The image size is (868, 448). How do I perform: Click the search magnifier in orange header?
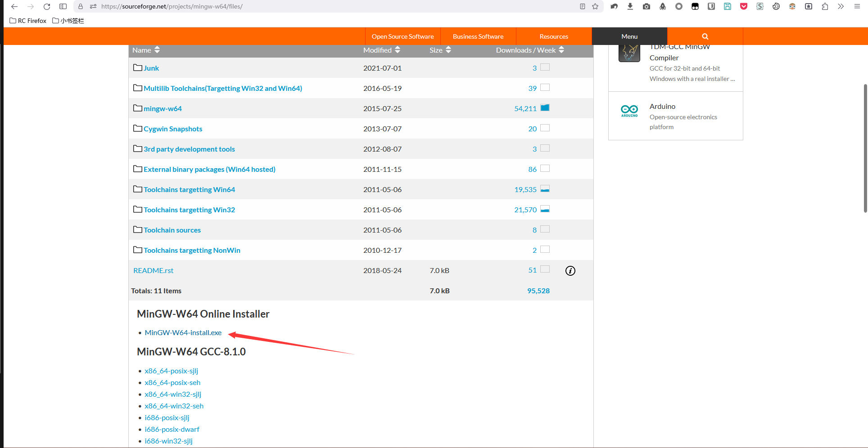click(705, 36)
